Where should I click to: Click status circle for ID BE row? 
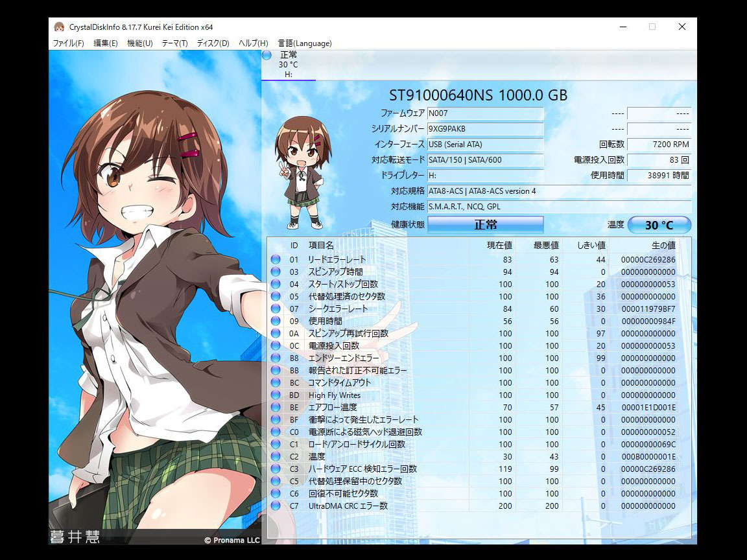tap(276, 407)
